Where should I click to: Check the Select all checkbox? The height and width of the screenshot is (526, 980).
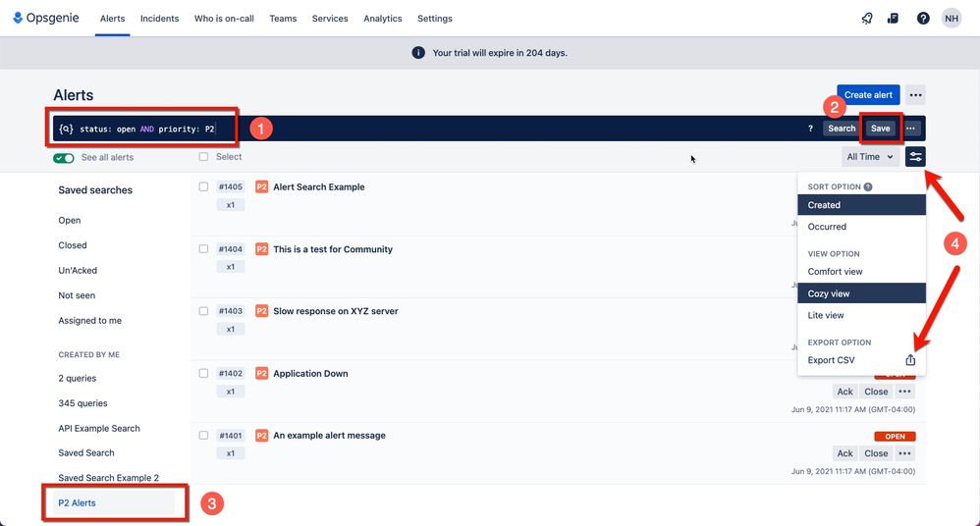[203, 157]
